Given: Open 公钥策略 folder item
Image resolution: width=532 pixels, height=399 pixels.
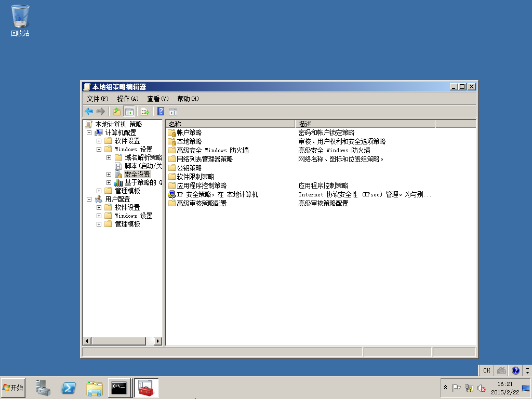Looking at the screenshot, I should pyautogui.click(x=185, y=168).
